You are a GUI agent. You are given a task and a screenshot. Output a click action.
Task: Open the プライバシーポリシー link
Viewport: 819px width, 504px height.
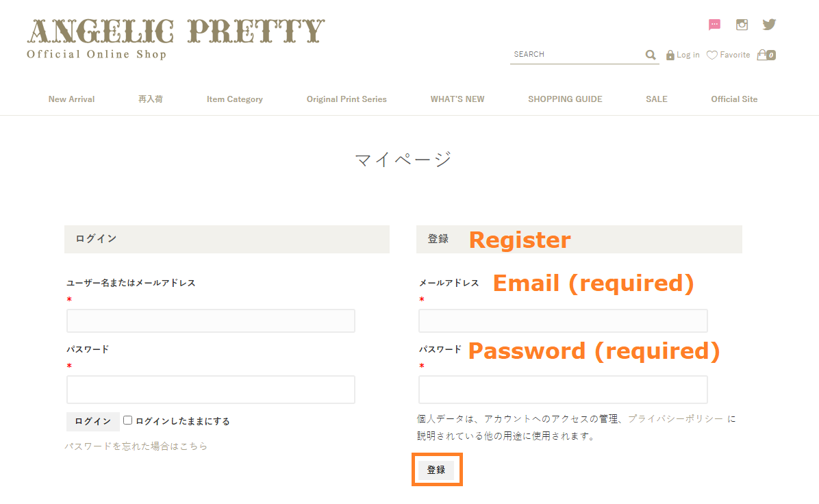tap(675, 418)
